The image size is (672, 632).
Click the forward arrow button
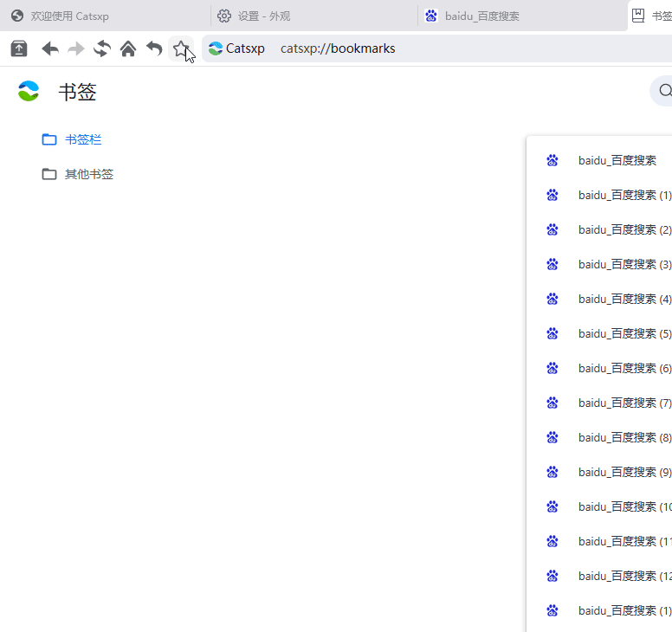(76, 48)
